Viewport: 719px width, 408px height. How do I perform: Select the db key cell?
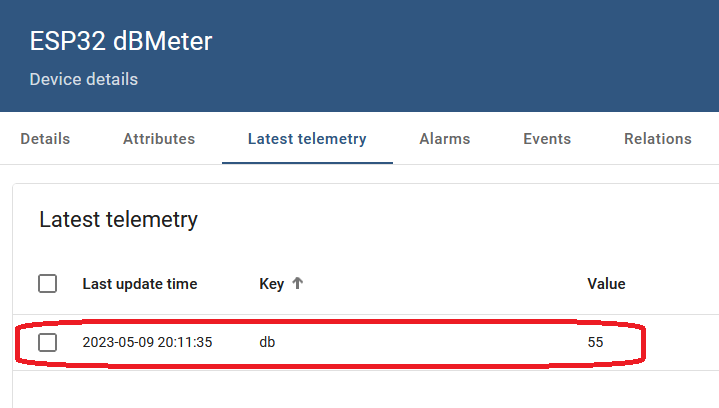pyautogui.click(x=267, y=342)
